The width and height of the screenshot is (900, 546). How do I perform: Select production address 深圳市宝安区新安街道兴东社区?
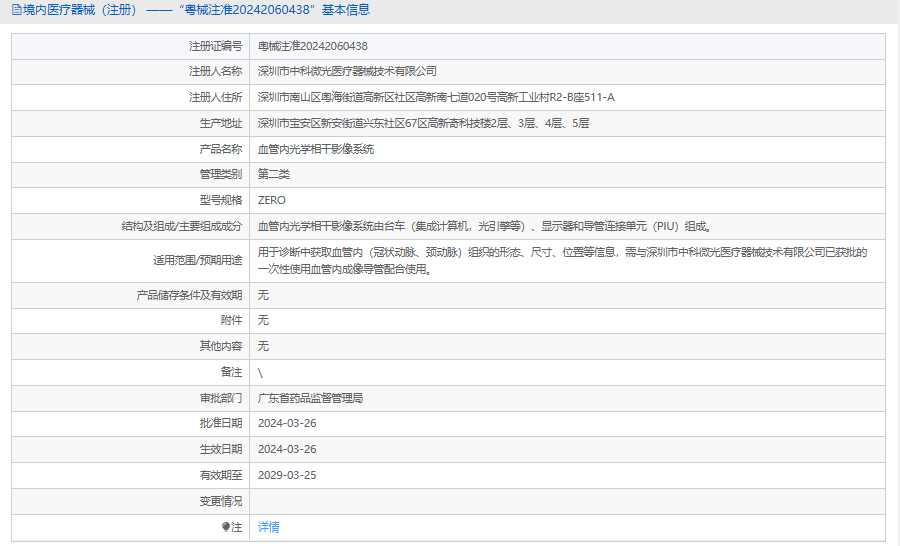pyautogui.click(x=424, y=123)
